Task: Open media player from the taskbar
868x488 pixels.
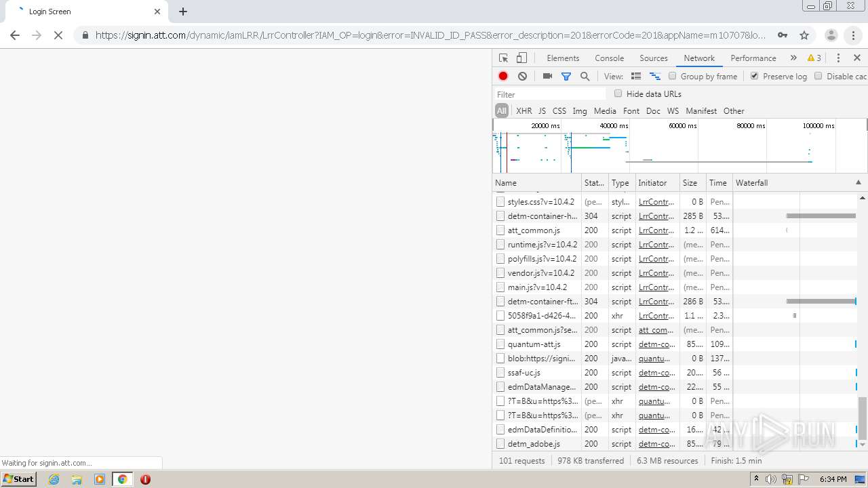Action: (x=100, y=479)
